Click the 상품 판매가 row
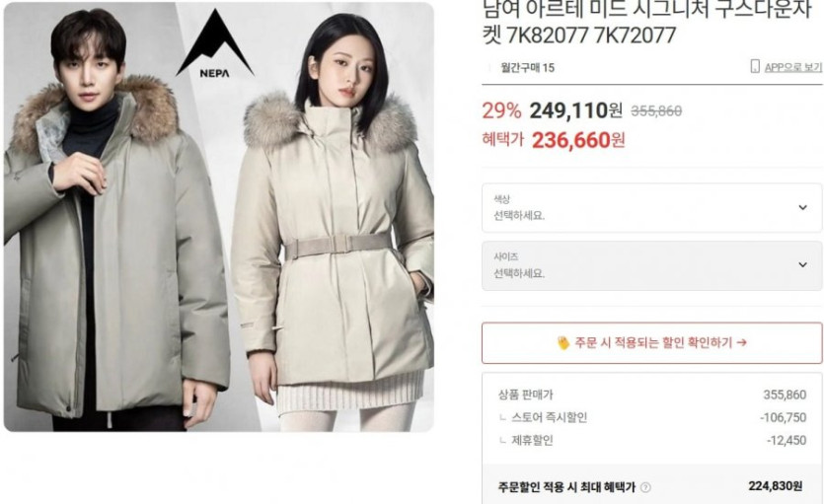Viewport: 824px width, 504px height. pyautogui.click(x=651, y=395)
